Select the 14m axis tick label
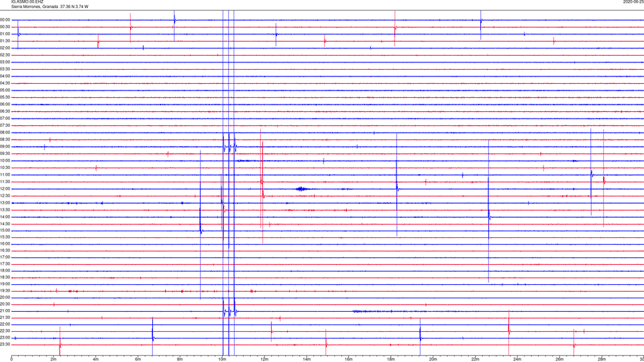This screenshot has width=644, height=362. [307, 359]
